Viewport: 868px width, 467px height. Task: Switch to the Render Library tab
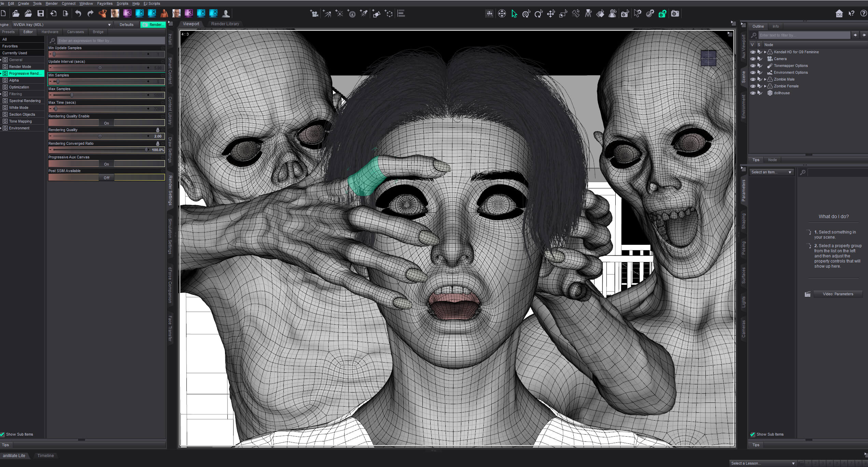click(225, 24)
